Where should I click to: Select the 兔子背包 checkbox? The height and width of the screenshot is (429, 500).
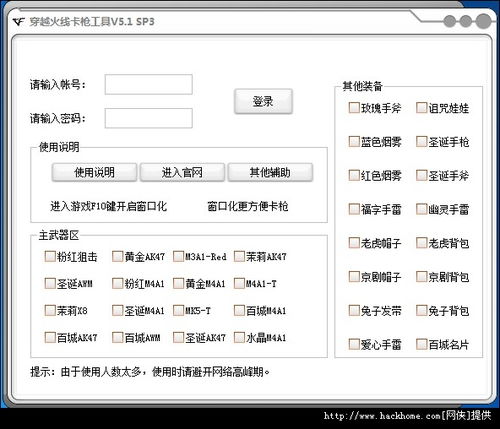(x=422, y=310)
